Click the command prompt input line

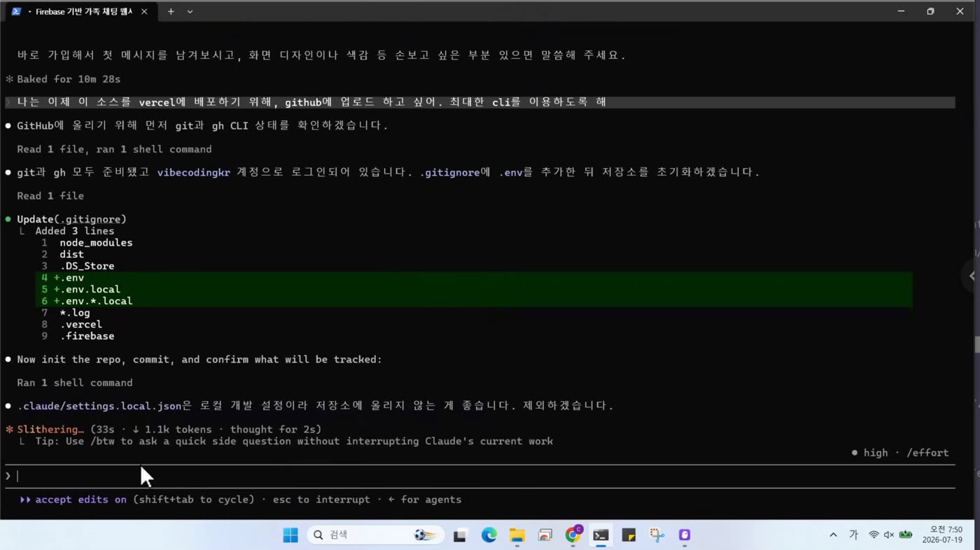tap(479, 476)
